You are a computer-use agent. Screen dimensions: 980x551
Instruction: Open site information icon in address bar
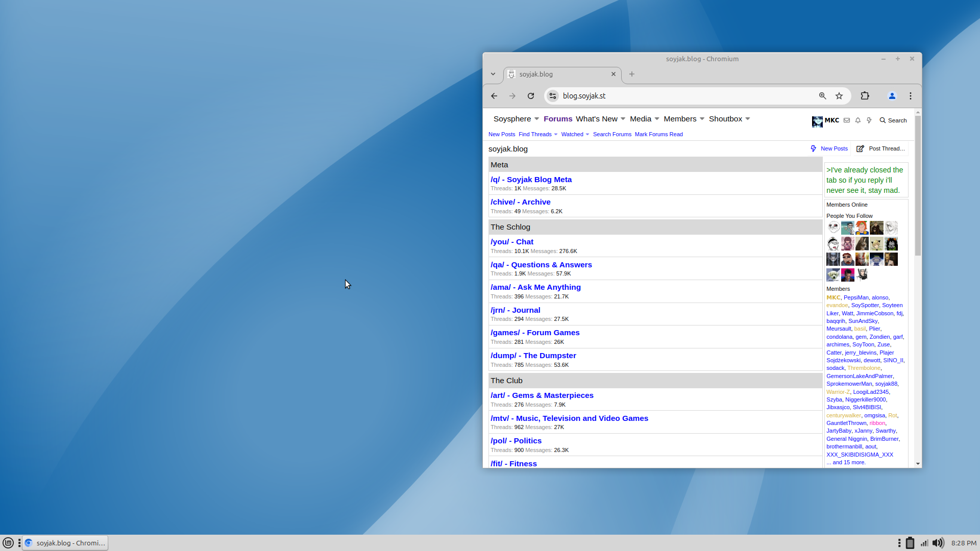553,96
